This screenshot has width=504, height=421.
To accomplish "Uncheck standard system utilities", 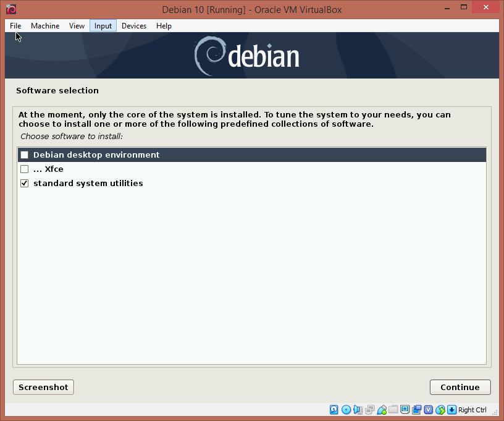I will click(x=25, y=183).
